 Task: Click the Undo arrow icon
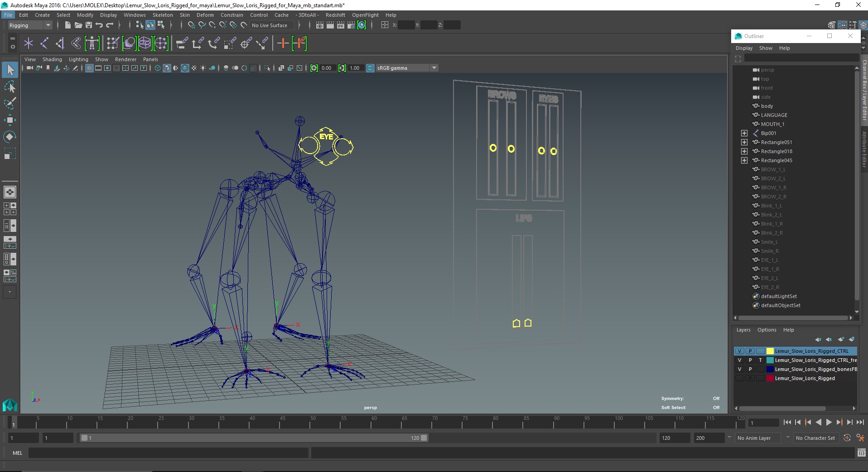pos(99,25)
